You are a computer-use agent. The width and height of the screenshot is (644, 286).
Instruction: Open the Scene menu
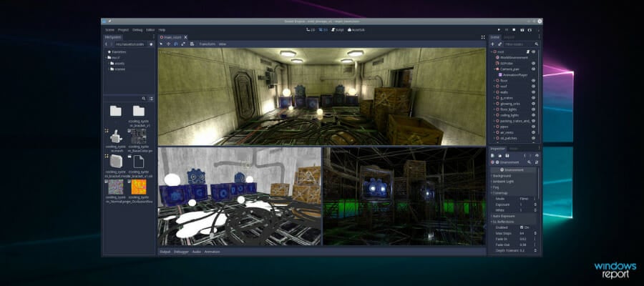pyautogui.click(x=109, y=30)
